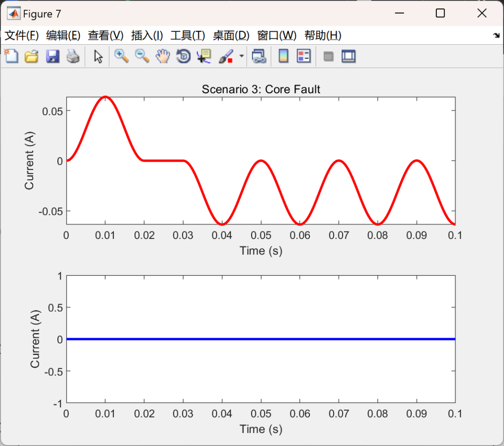
Task: Open the 桌面(D) menu
Action: (231, 35)
